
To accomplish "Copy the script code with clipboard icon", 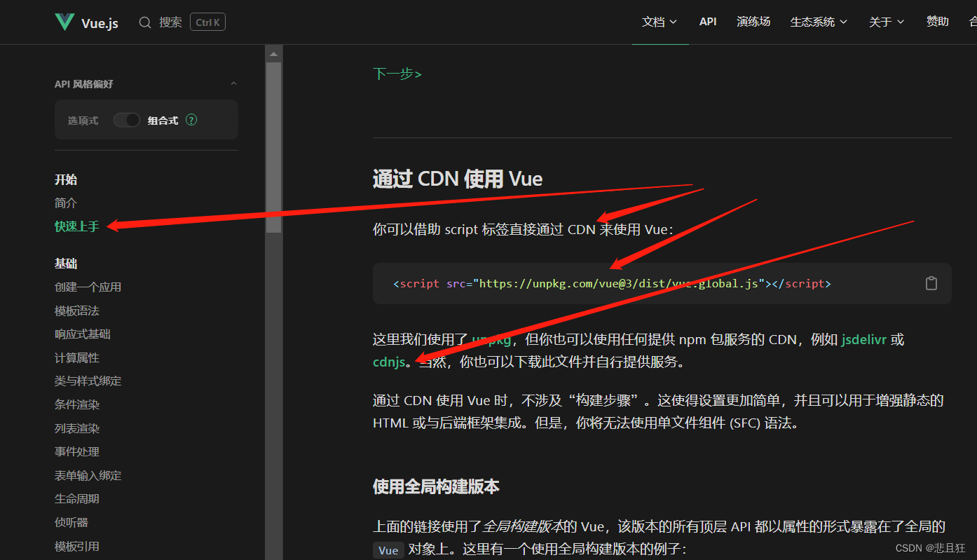I will (931, 283).
